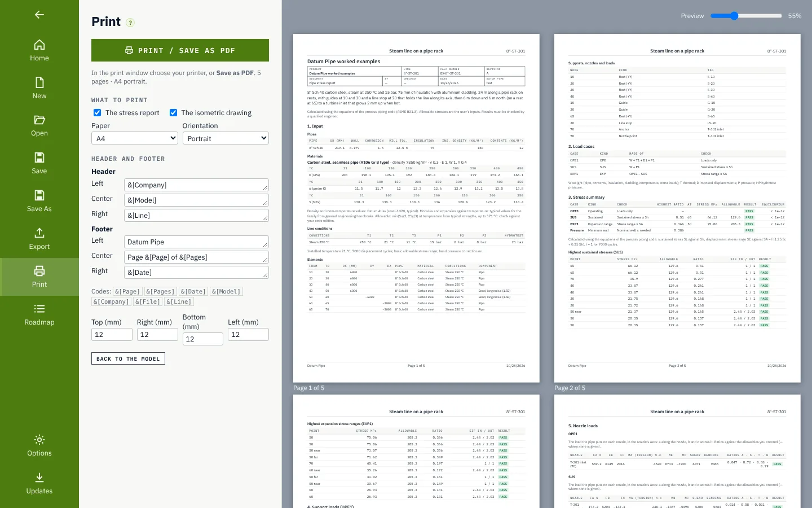The width and height of the screenshot is (812, 508).
Task: Edit the Footer Right field
Action: coord(196,273)
